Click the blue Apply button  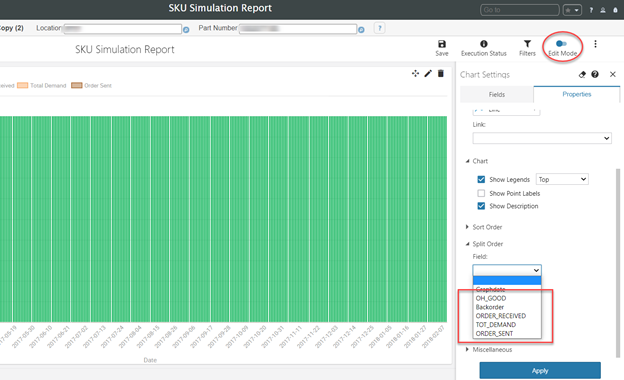[540, 370]
